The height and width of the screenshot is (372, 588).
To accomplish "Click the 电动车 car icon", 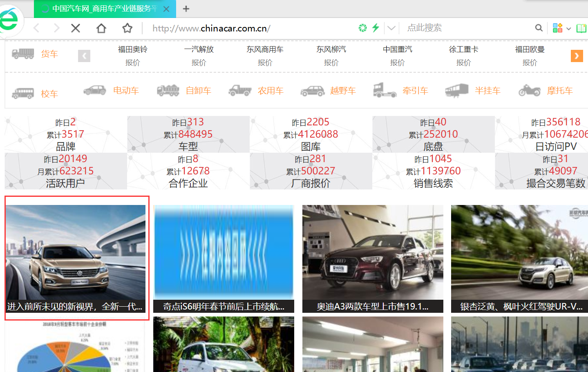I will tap(95, 90).
